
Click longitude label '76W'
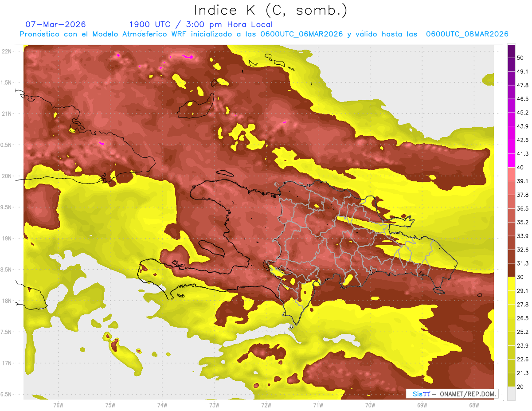tap(58, 405)
